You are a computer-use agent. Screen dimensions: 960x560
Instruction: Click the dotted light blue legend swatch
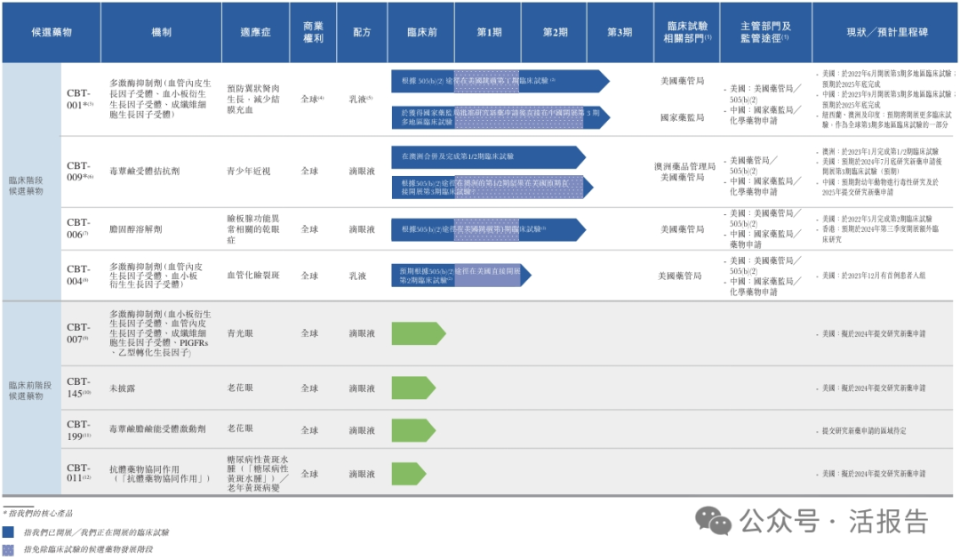point(8,549)
